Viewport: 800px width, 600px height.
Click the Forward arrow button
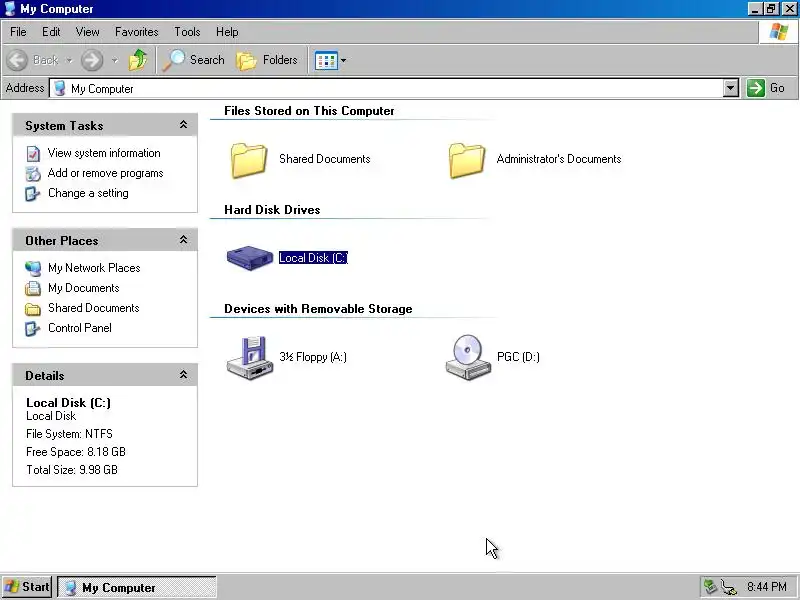tap(92, 60)
